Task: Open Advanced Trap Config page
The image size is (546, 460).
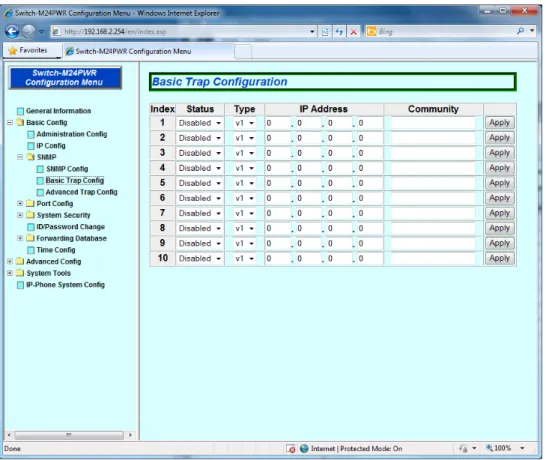Action: [81, 192]
